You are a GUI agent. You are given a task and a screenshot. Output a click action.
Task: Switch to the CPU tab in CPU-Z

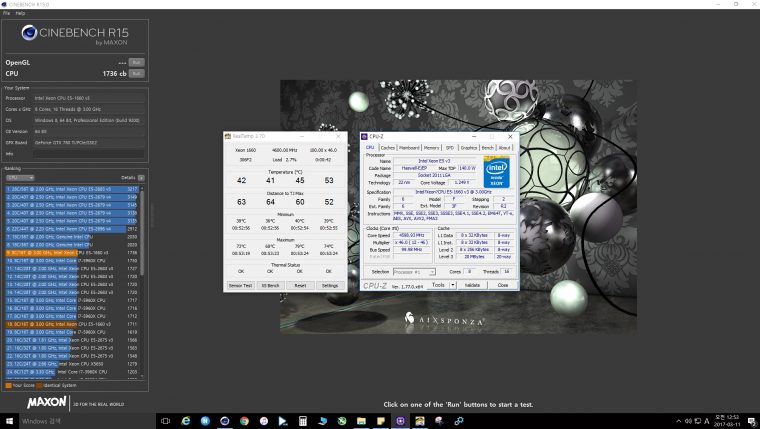coord(370,147)
